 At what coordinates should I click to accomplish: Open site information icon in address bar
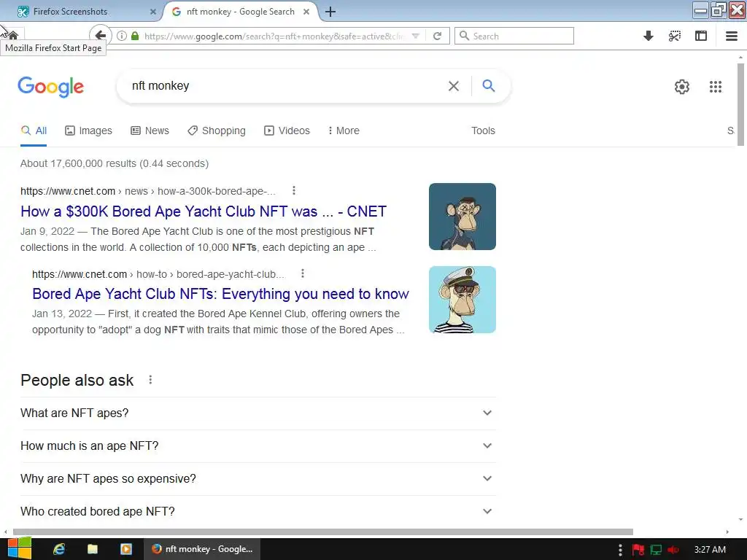[122, 36]
